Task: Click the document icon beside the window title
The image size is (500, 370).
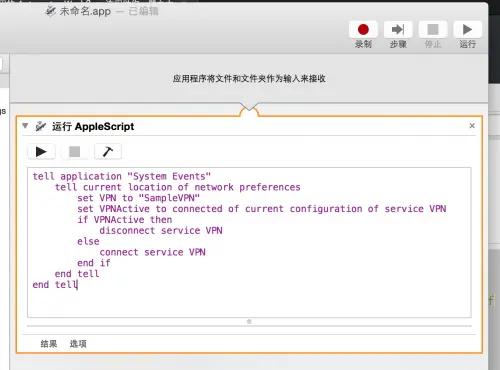Action: (x=51, y=11)
